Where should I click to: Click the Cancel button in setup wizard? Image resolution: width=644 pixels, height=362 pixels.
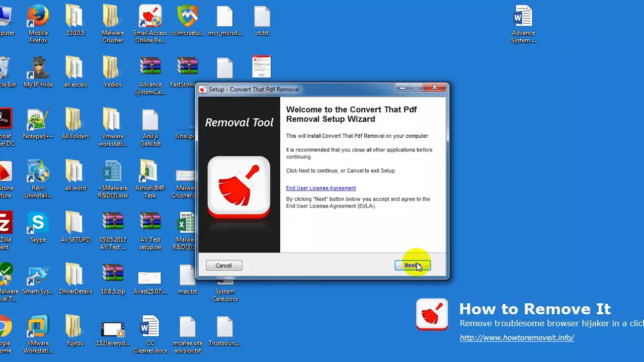pos(224,265)
